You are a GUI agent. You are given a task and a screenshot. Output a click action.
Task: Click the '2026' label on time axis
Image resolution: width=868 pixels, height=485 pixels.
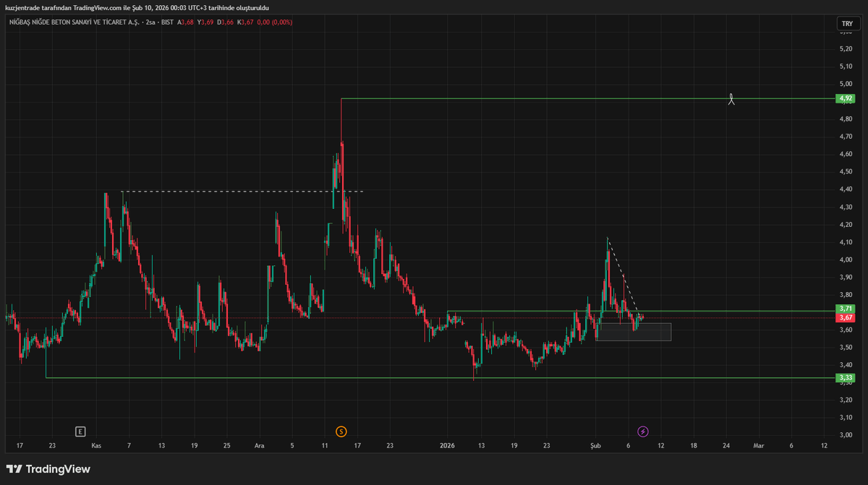447,446
